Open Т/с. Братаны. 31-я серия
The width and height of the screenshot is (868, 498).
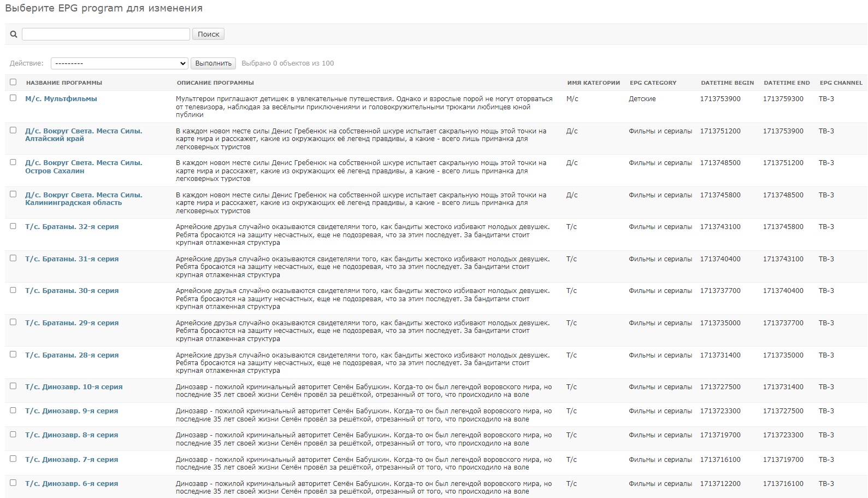(x=72, y=259)
